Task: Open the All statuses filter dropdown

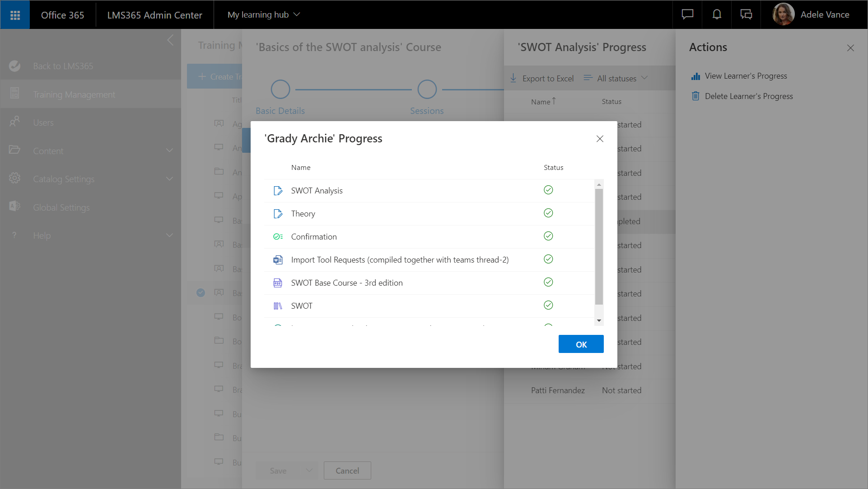Action: pyautogui.click(x=616, y=78)
